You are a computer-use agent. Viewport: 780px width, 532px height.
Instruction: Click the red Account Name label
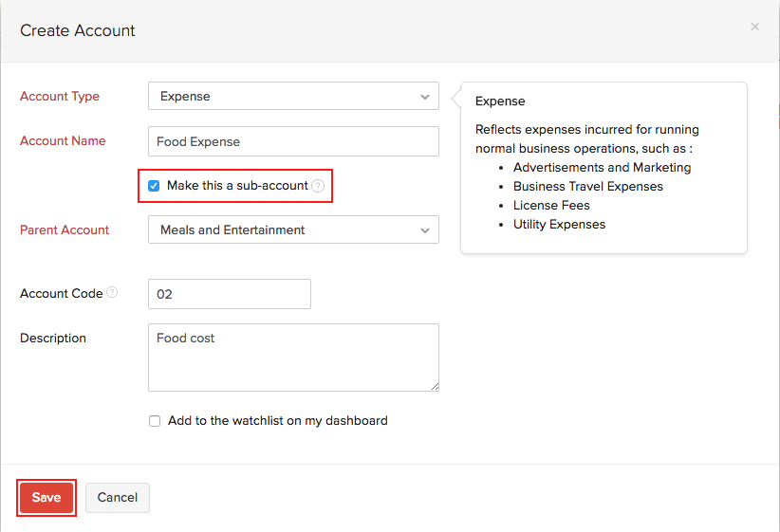coord(63,140)
